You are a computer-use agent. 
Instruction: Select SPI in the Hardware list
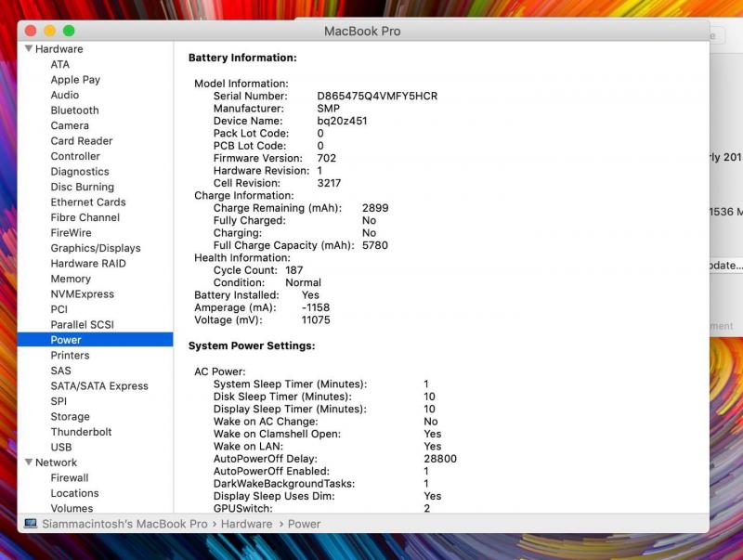click(x=59, y=401)
